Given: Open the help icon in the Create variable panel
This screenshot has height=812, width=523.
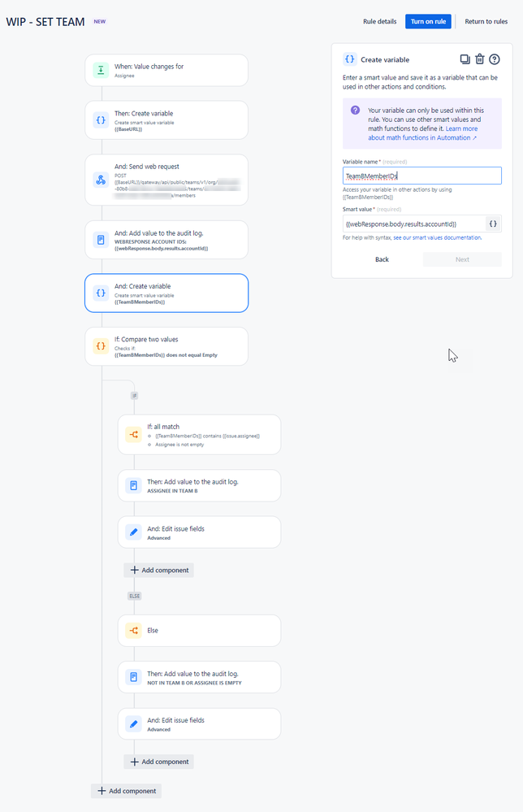Looking at the screenshot, I should 494,59.
